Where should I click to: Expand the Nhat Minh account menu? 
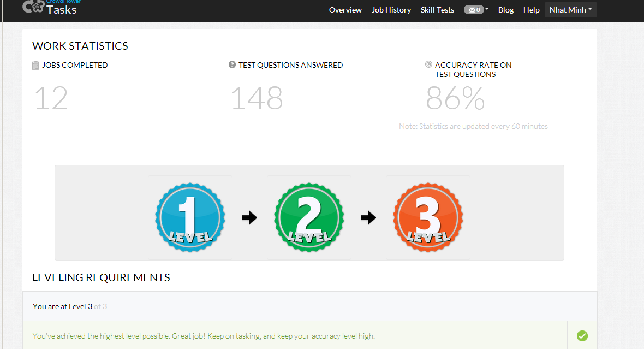click(570, 10)
